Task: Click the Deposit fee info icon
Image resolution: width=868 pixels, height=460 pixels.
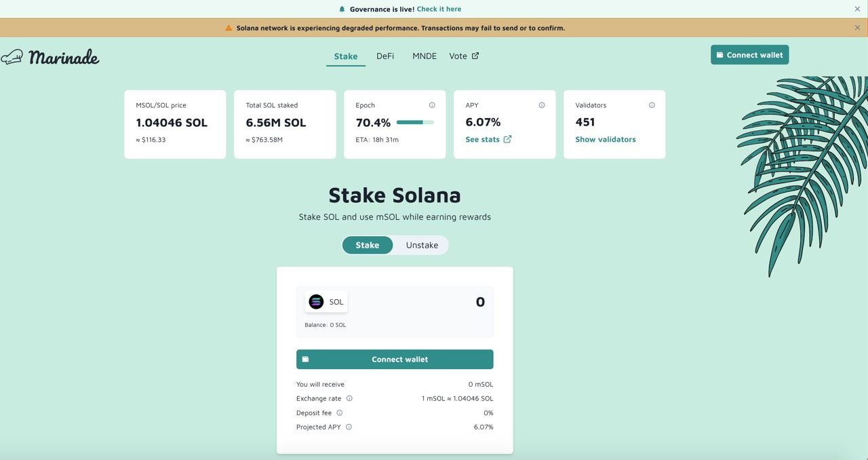Action: 340,413
